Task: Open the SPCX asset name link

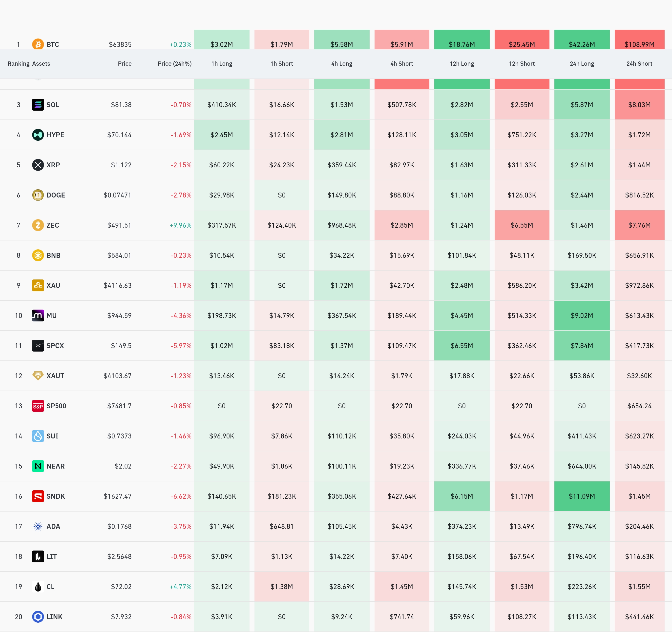Action: pyautogui.click(x=55, y=346)
